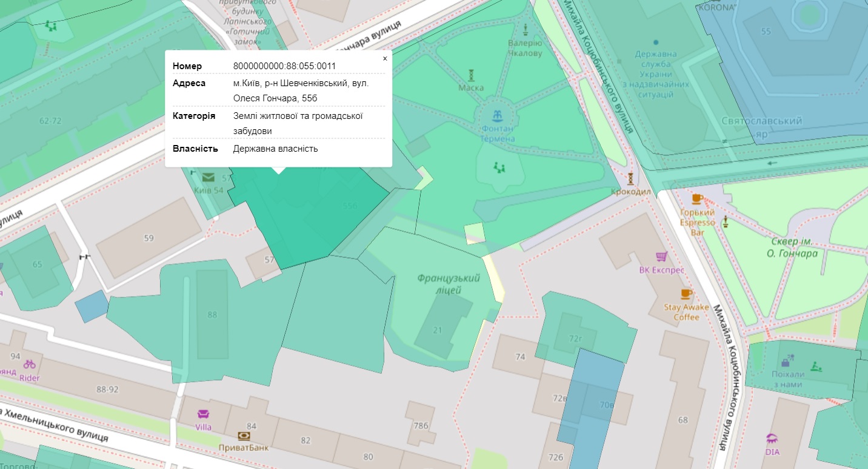Click building 59 on the map
This screenshot has height=469, width=868.
149,238
